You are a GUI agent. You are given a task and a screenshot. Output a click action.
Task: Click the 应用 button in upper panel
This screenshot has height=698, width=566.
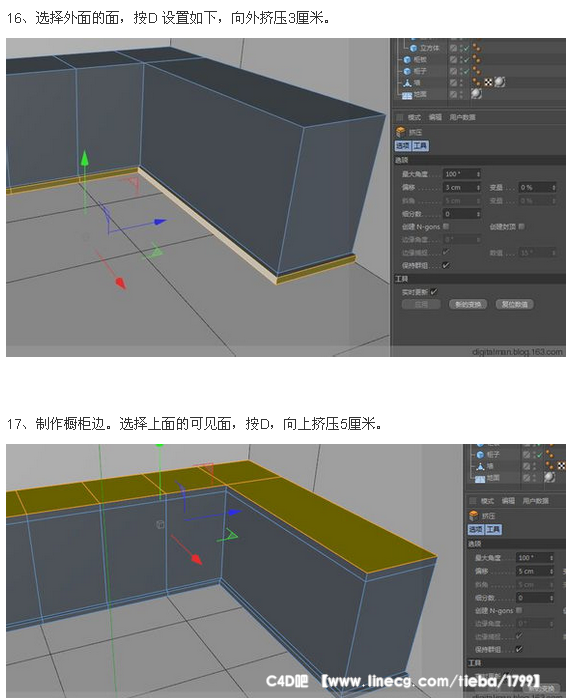[421, 304]
